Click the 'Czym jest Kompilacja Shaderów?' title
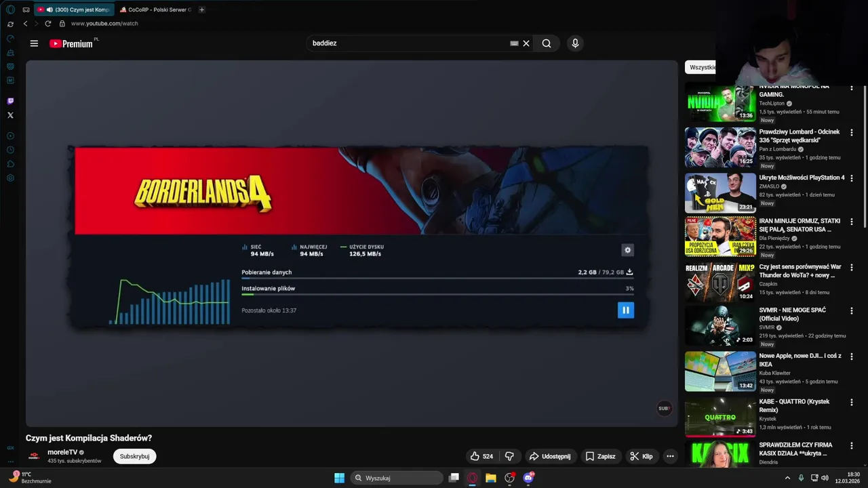 pos(89,438)
